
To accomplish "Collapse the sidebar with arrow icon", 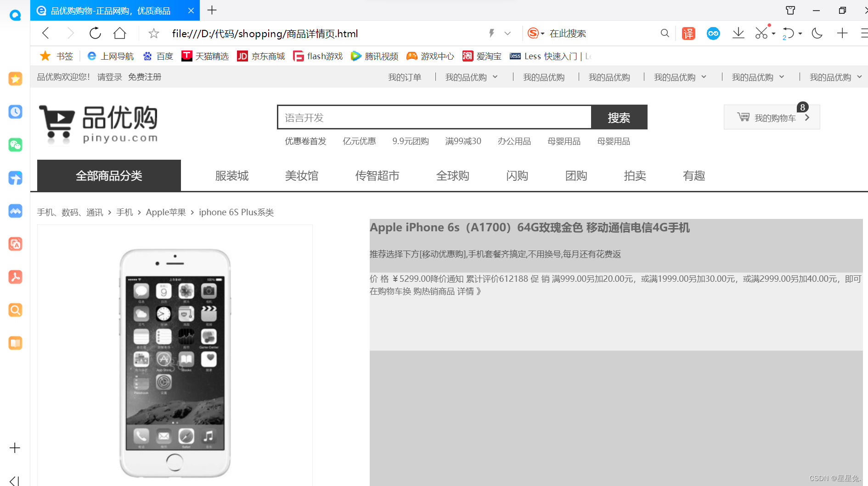I will click(15, 480).
